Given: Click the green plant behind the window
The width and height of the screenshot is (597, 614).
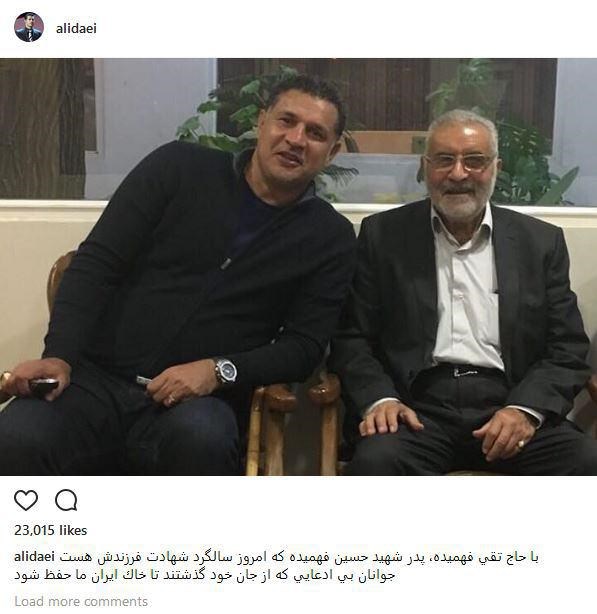Looking at the screenshot, I should [x=251, y=114].
